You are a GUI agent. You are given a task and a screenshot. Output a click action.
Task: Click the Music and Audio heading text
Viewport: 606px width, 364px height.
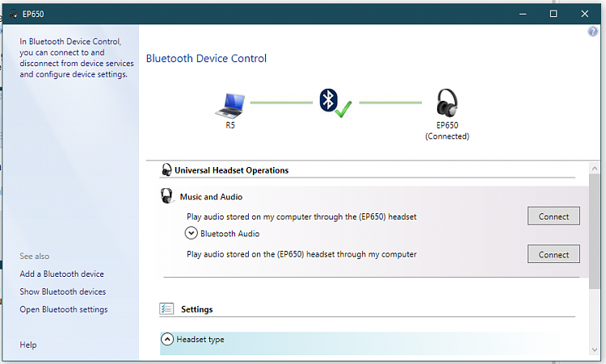pos(211,197)
